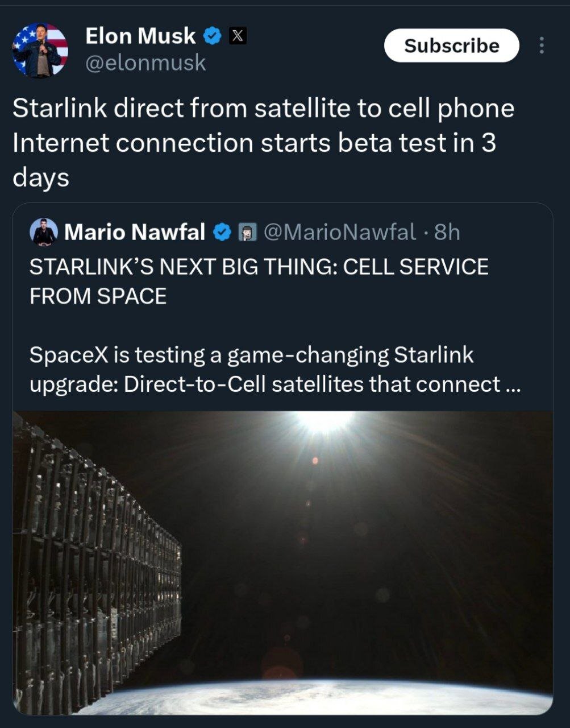Open Mario Nawfal's small profile avatar
The image size is (570, 728).
tap(44, 232)
